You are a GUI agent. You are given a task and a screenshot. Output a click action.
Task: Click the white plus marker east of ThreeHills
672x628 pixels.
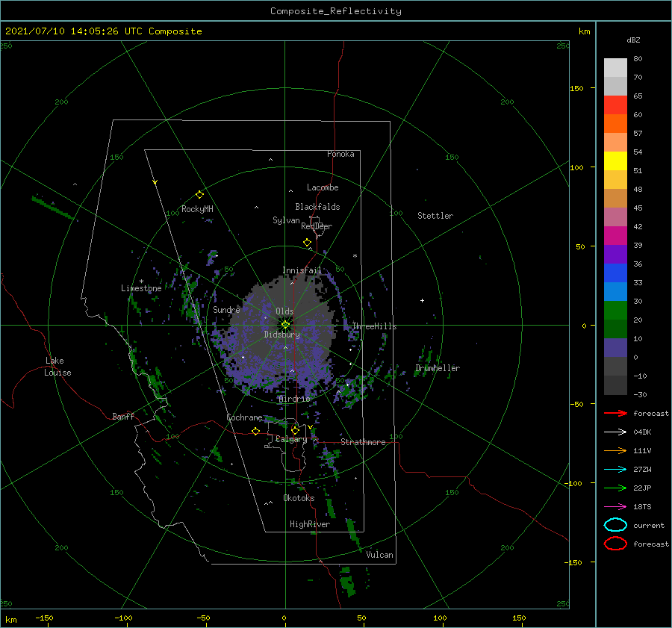(422, 300)
